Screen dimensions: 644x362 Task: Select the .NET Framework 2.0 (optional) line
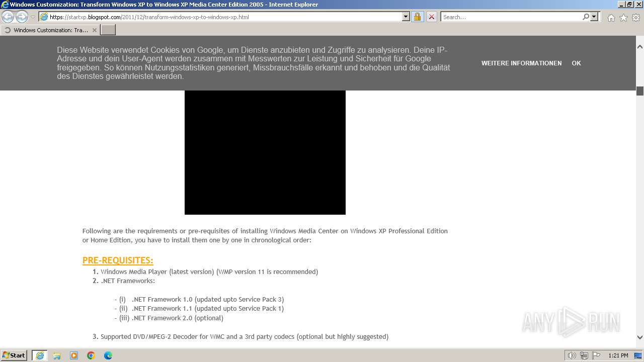169,318
